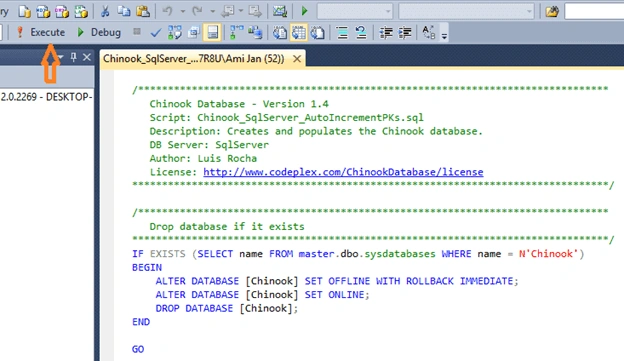The width and height of the screenshot is (624, 361).
Task: Close the Object Explorer panel
Action: [87, 57]
